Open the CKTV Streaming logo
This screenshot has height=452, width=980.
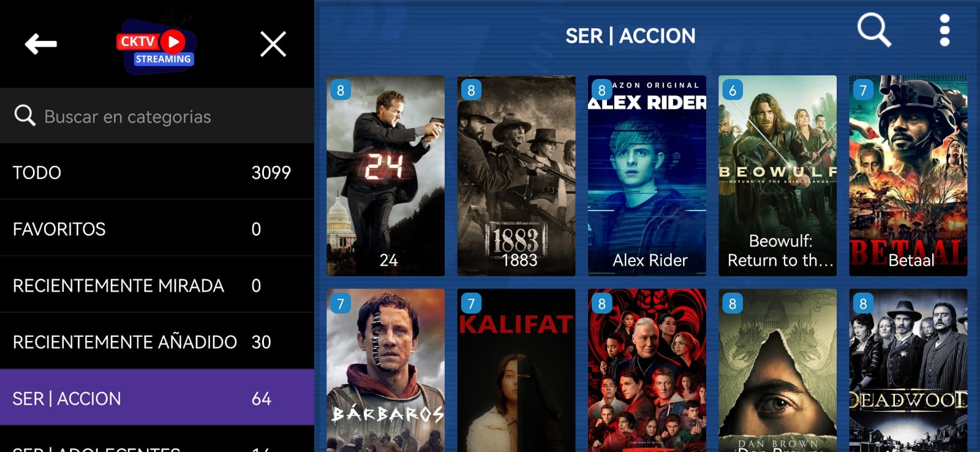(157, 45)
